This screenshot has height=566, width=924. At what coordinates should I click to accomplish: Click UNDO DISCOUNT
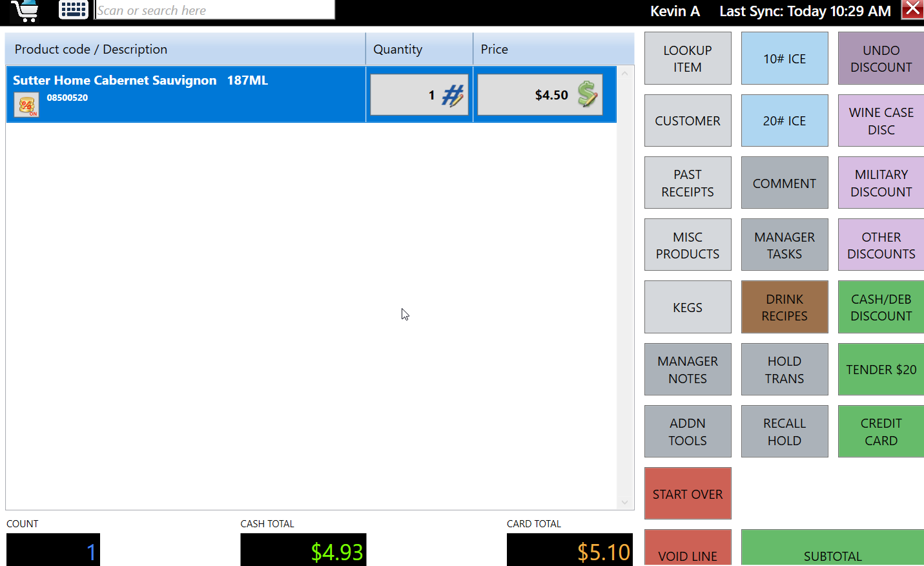pos(881,58)
